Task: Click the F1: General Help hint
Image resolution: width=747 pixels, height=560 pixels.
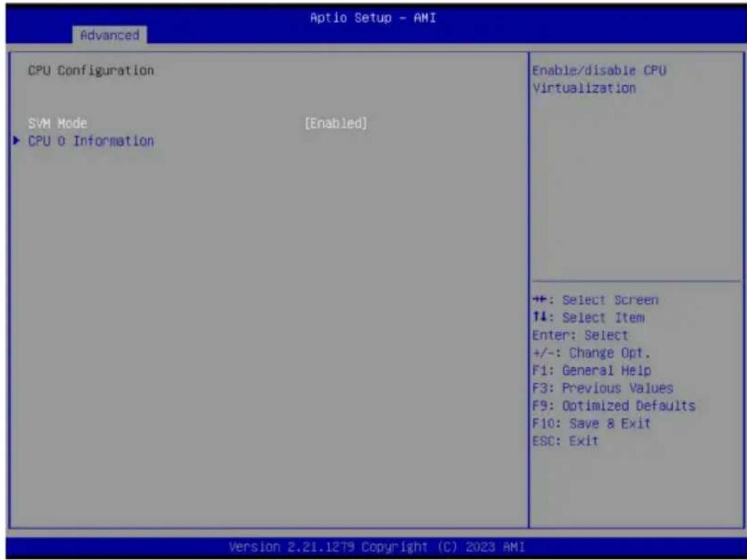Action: (x=592, y=370)
